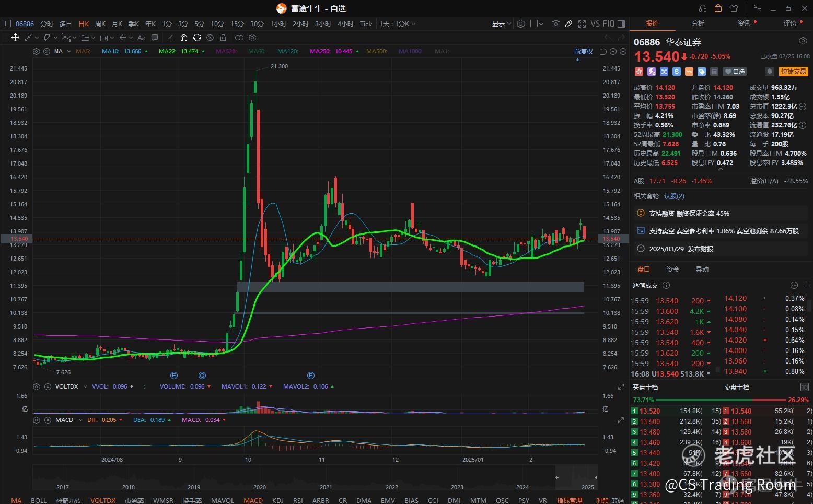Open the F10 company info

tap(608, 24)
